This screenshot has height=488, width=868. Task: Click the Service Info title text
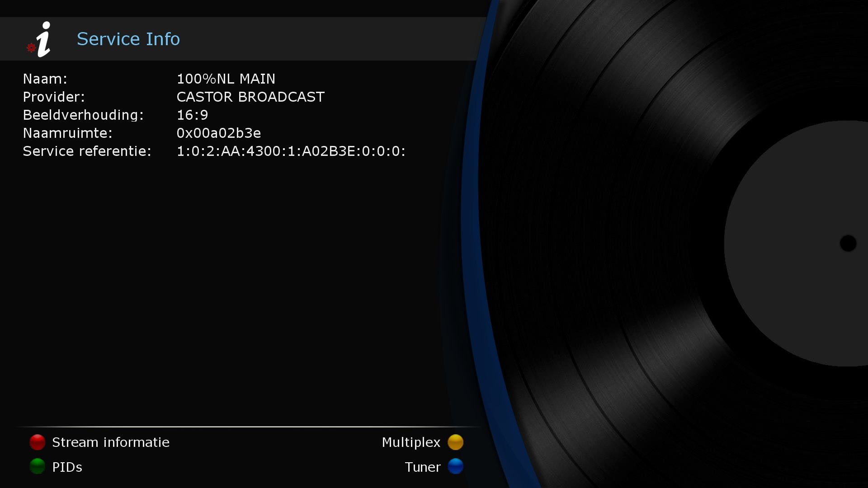pyautogui.click(x=128, y=39)
